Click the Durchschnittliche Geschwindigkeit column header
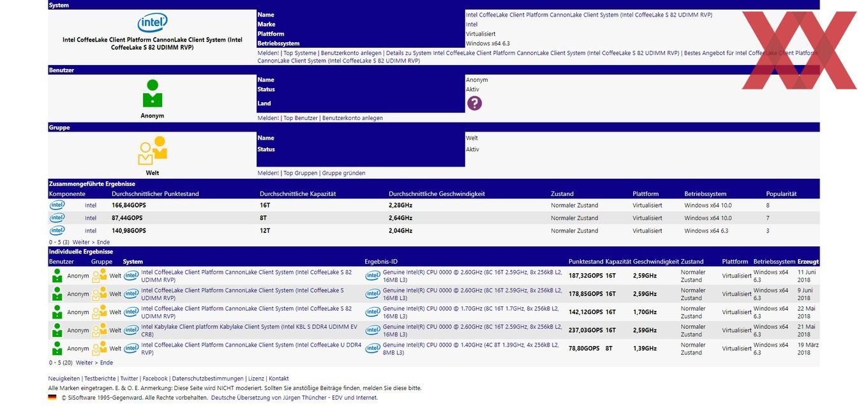 click(x=437, y=193)
